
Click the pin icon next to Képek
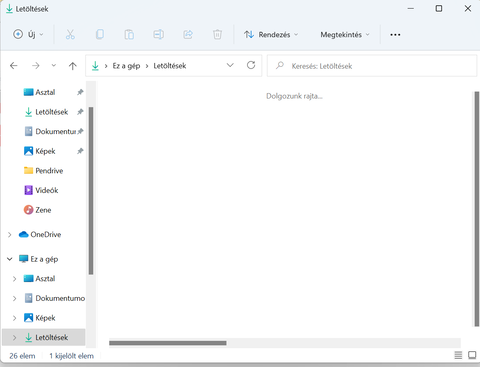(x=80, y=151)
